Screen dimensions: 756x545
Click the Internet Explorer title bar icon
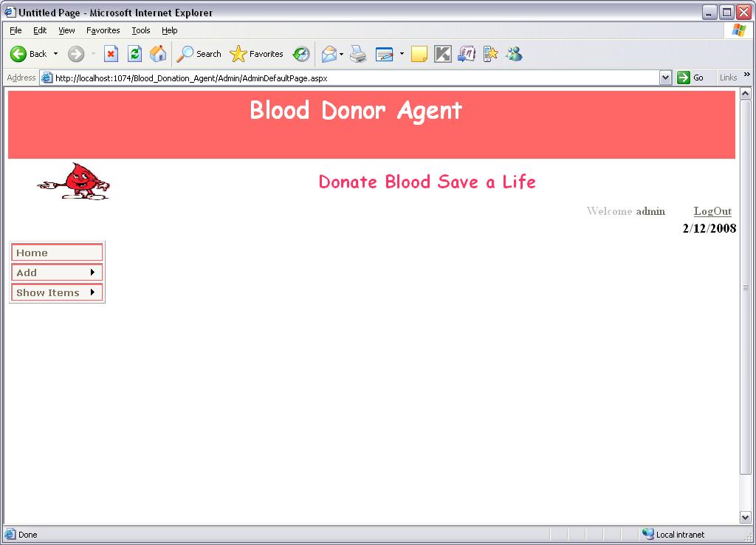coord(10,12)
